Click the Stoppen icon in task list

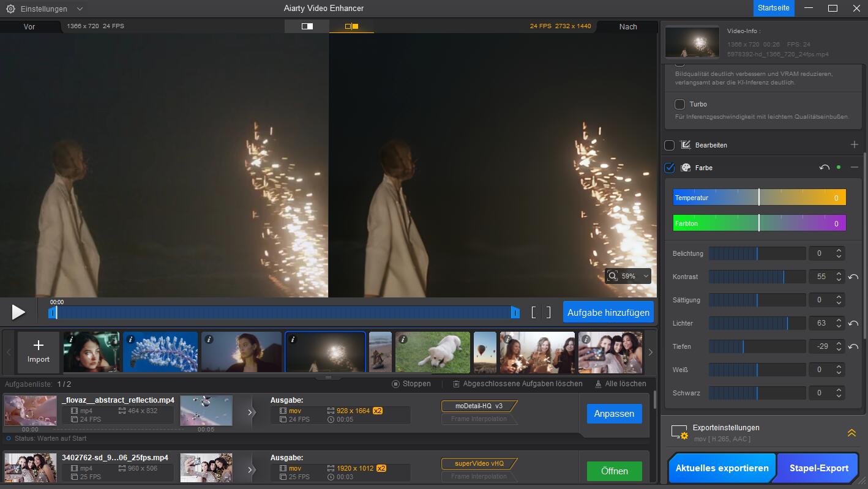396,384
